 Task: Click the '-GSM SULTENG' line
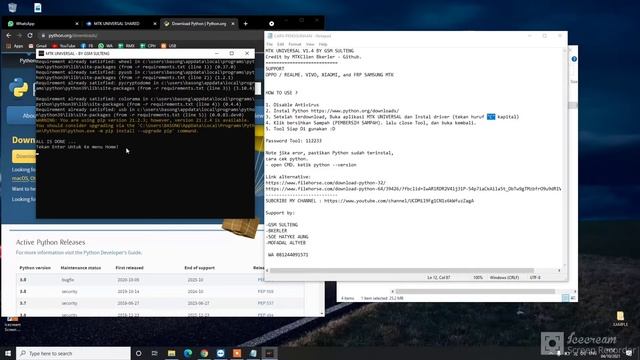pos(282,225)
